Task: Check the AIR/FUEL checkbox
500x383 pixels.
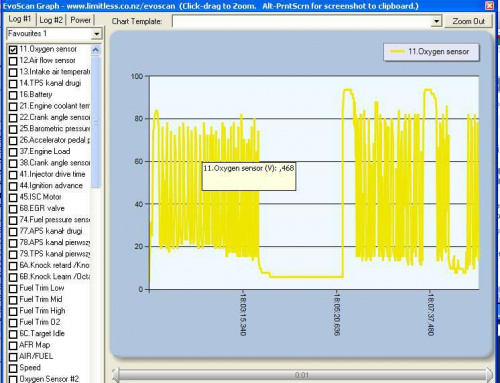Action: coord(13,357)
